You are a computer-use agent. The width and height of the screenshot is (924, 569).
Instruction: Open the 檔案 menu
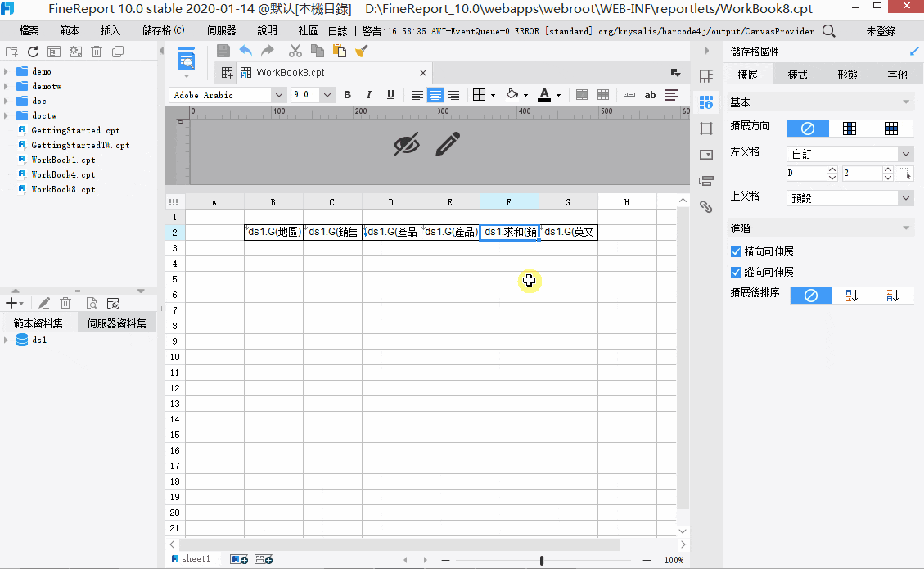(29, 30)
